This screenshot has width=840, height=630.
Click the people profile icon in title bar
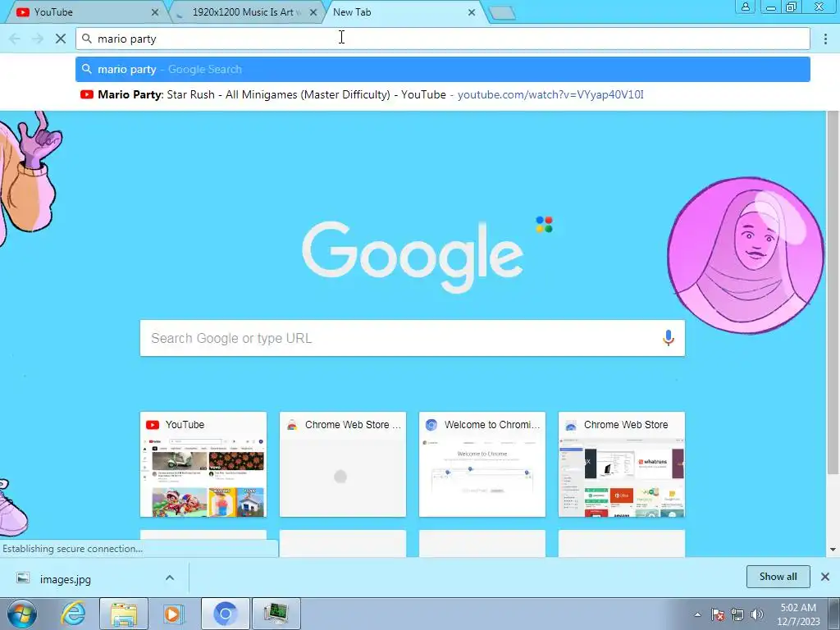point(745,7)
